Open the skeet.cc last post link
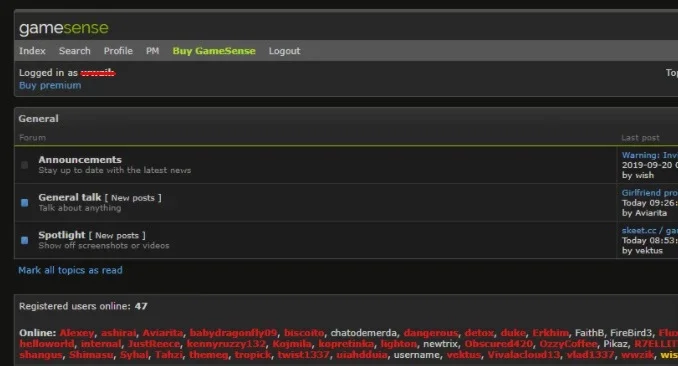Screen dimensions: 678x366 [649, 230]
